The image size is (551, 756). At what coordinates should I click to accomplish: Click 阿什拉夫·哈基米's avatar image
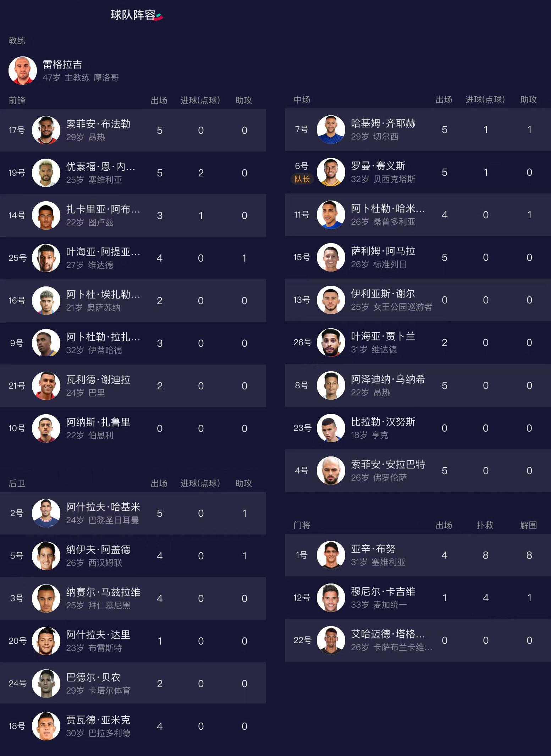click(x=46, y=513)
